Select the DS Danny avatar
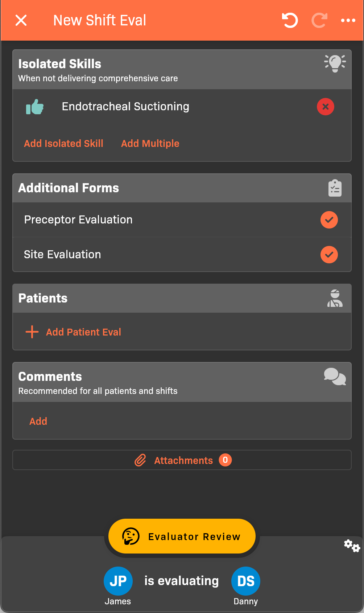The height and width of the screenshot is (613, 364). (x=245, y=581)
